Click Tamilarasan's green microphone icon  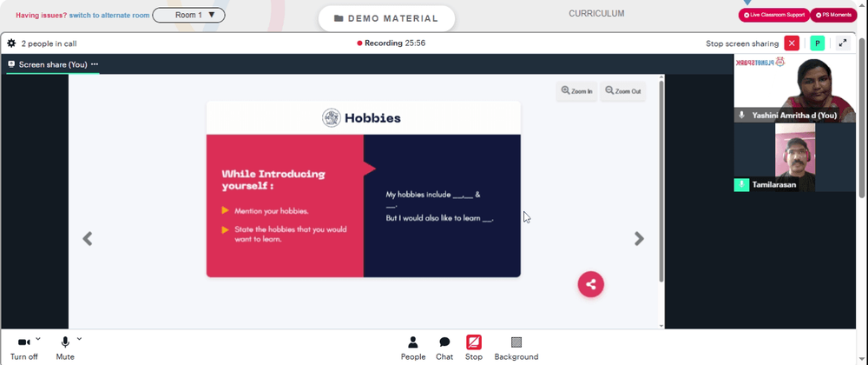point(741,184)
